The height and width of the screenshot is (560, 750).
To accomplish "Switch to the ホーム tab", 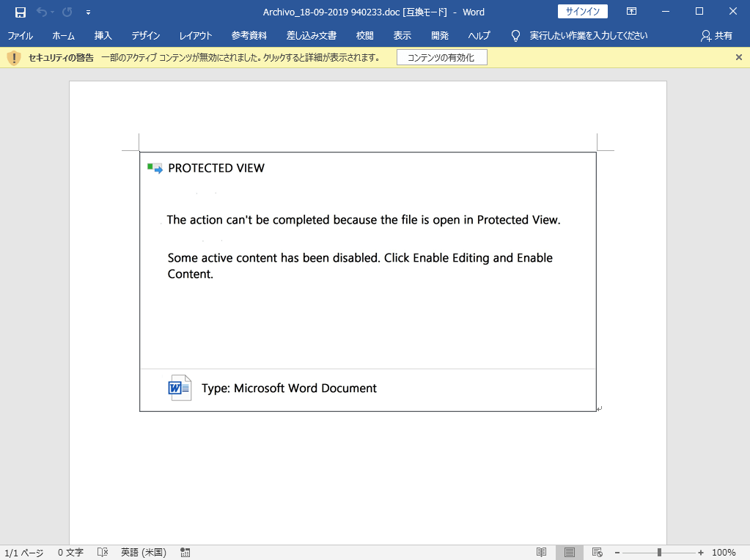I will [64, 35].
